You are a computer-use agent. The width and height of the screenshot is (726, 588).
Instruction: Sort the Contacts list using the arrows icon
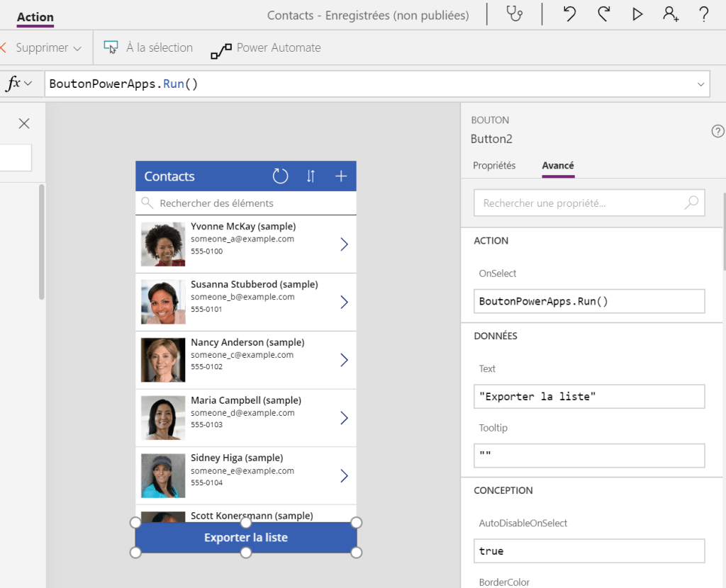pyautogui.click(x=310, y=176)
